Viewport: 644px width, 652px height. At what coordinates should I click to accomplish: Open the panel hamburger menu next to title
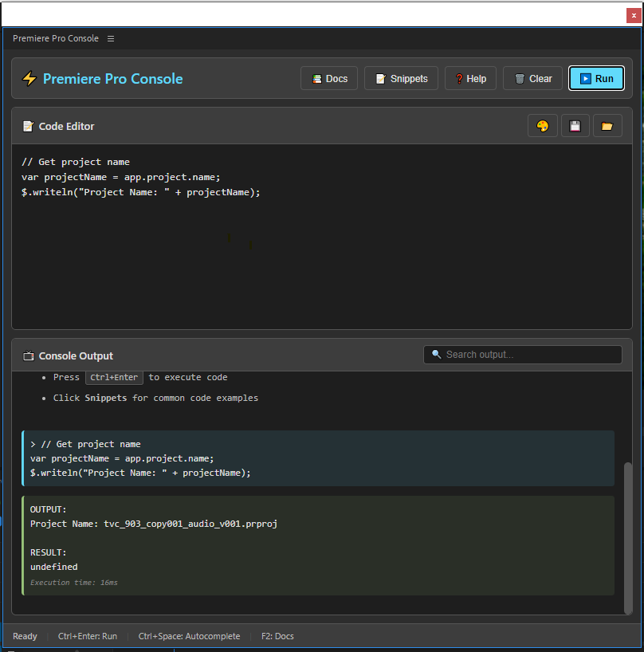point(110,37)
